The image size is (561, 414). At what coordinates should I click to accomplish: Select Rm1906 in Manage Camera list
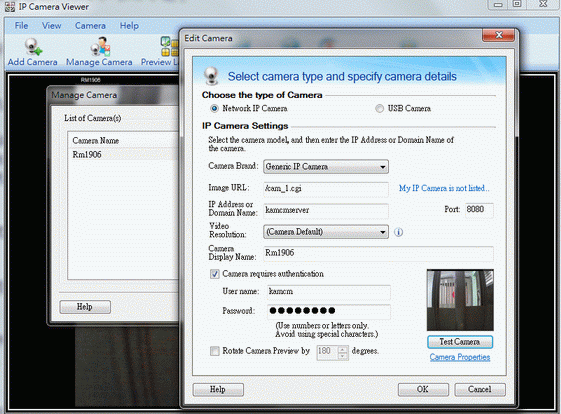pyautogui.click(x=123, y=155)
